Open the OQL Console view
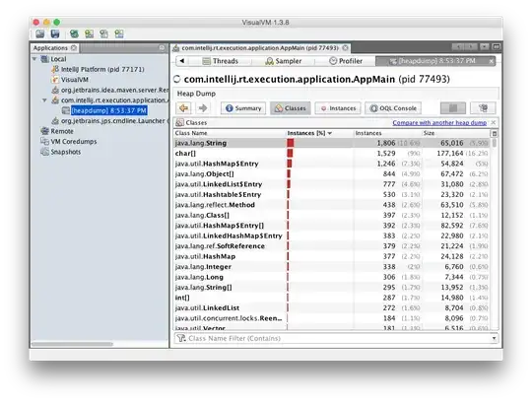532x402 pixels. (393, 108)
